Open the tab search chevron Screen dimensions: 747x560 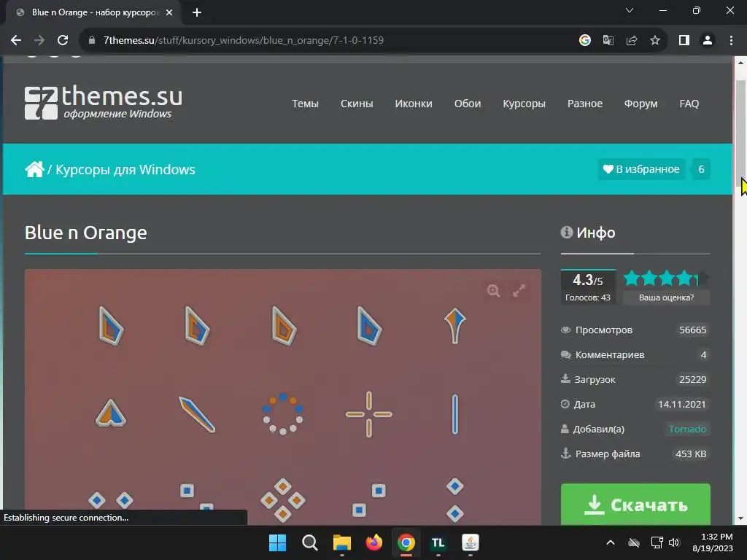pos(630,10)
